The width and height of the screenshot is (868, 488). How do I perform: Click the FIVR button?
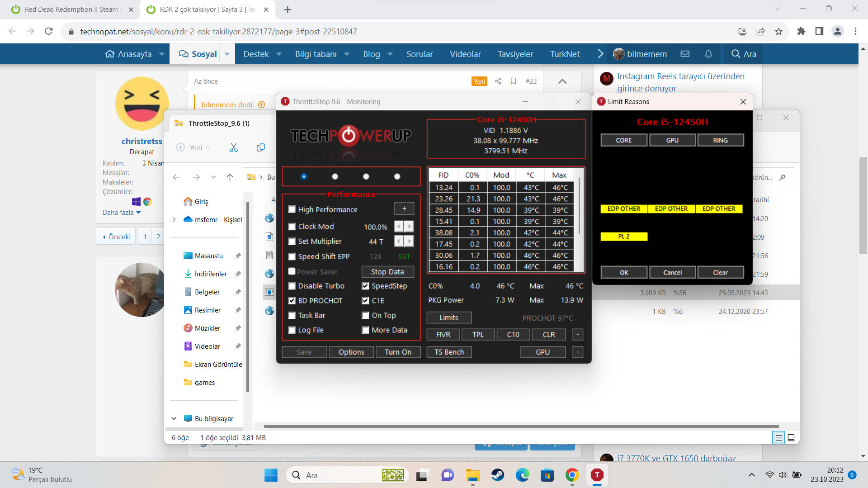point(443,334)
